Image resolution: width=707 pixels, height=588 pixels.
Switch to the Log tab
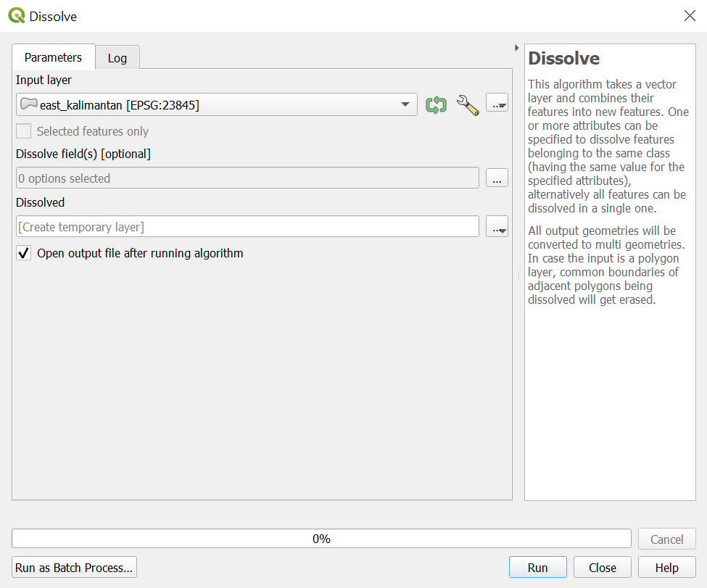(117, 58)
